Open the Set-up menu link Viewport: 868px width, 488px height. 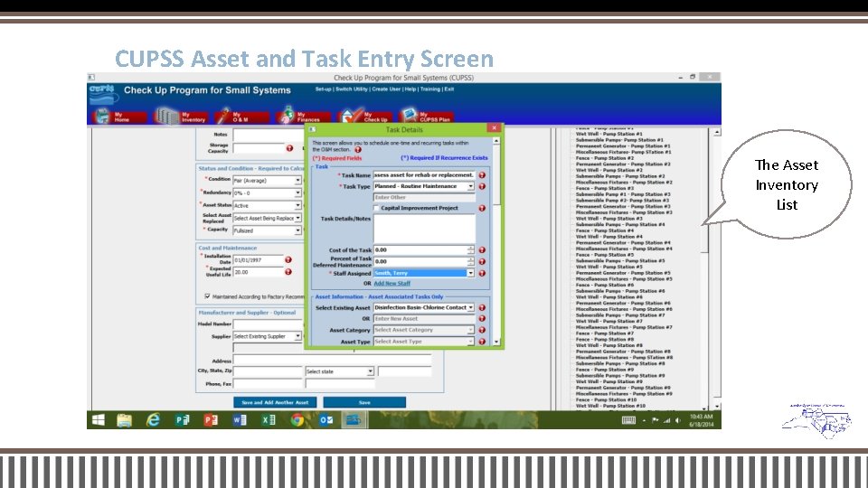[324, 89]
